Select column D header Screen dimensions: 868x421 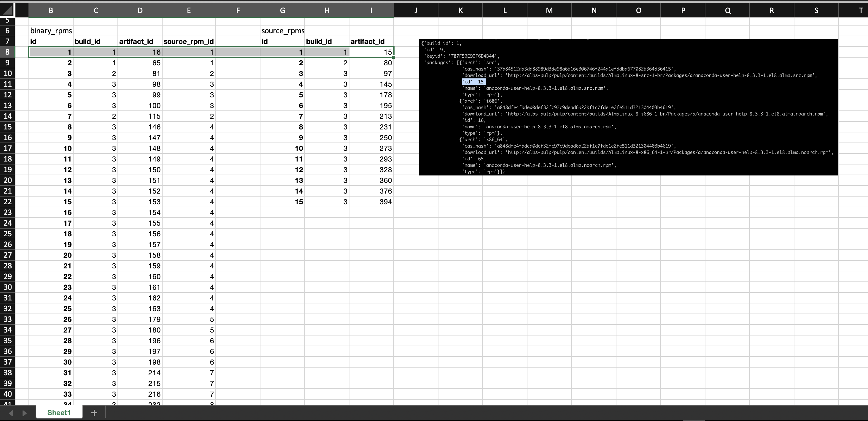pyautogui.click(x=140, y=10)
